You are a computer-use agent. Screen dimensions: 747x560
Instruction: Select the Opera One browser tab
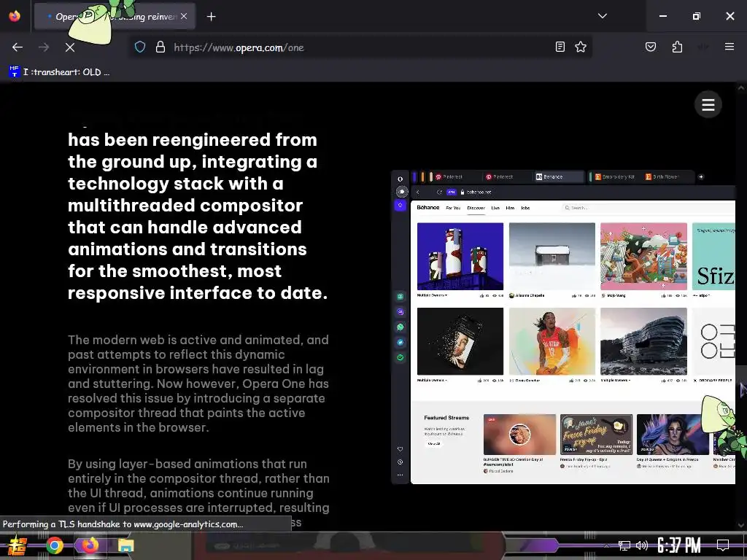[x=115, y=17]
